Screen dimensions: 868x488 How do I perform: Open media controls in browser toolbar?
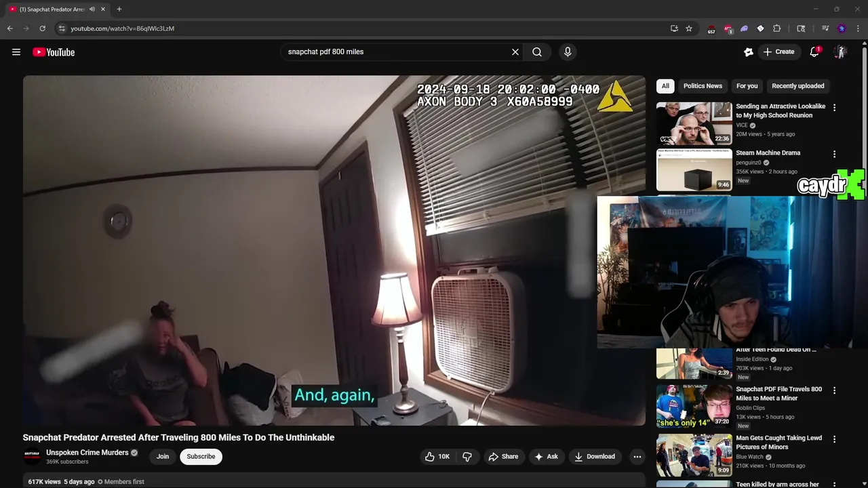click(825, 28)
